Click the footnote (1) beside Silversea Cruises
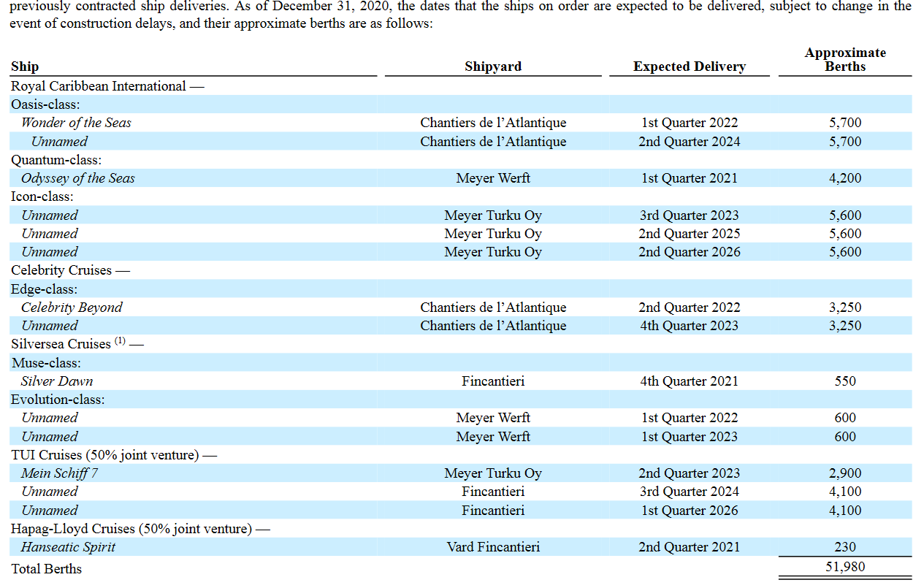 121,342
